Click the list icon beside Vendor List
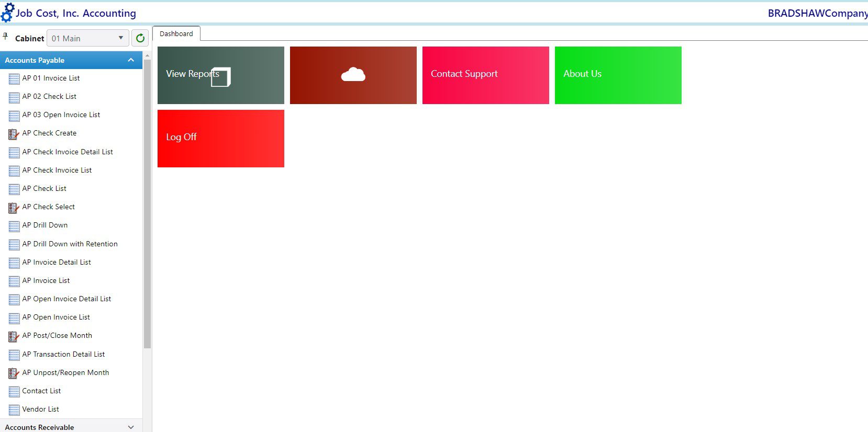The height and width of the screenshot is (432, 868). click(14, 410)
